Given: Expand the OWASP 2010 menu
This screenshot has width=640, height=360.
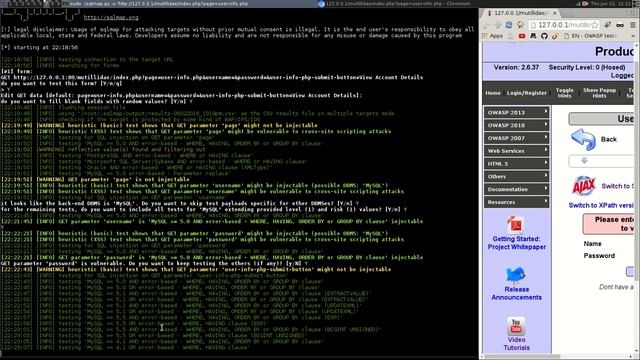Looking at the screenshot, I should point(516,125).
